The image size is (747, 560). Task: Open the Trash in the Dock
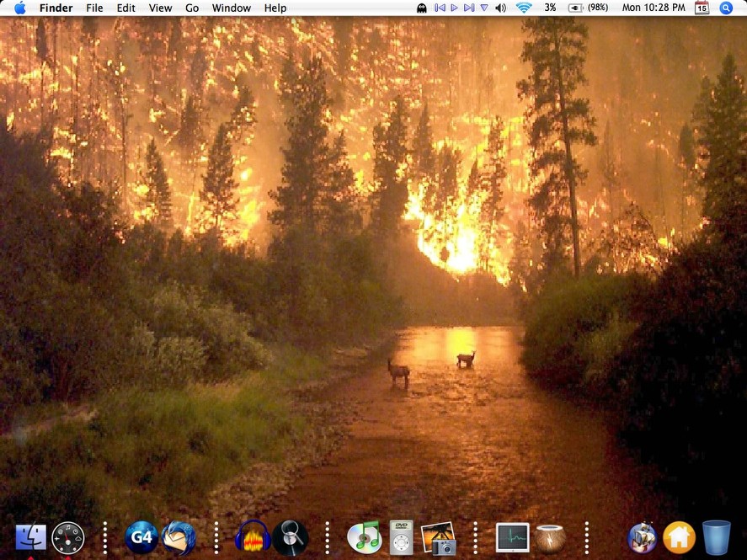[x=717, y=538]
